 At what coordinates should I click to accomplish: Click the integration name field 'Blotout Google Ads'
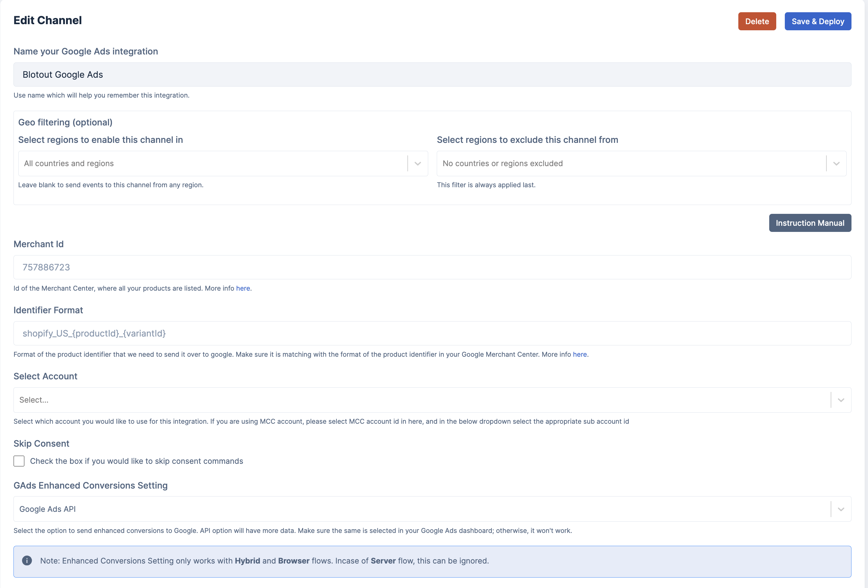pos(432,75)
